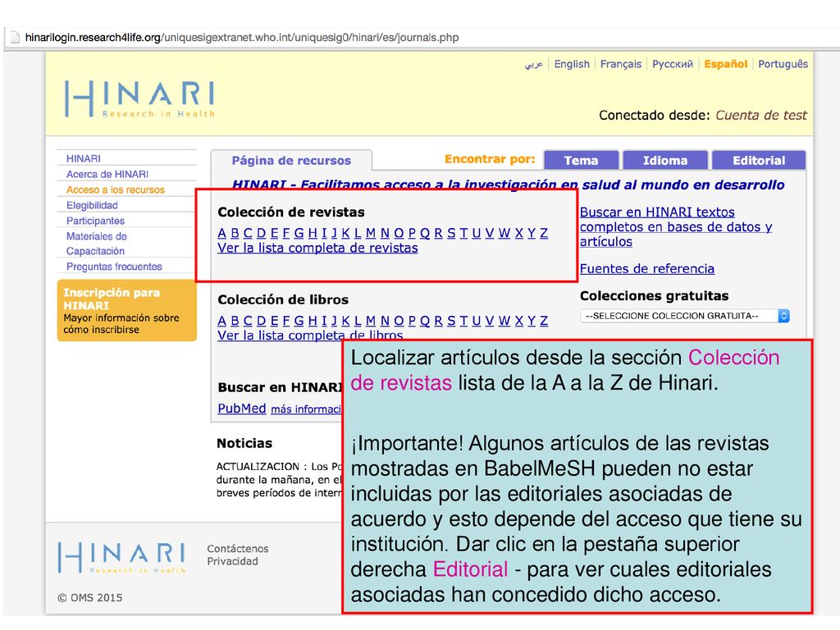Switch language to Français
Viewport: 840px width, 630px height.
point(620,64)
